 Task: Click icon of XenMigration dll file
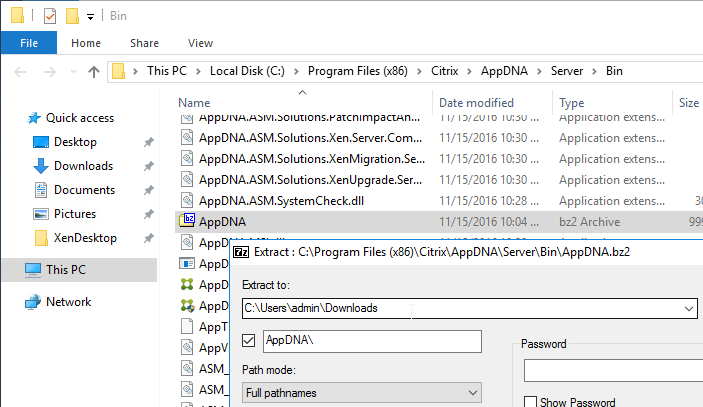[x=187, y=158]
